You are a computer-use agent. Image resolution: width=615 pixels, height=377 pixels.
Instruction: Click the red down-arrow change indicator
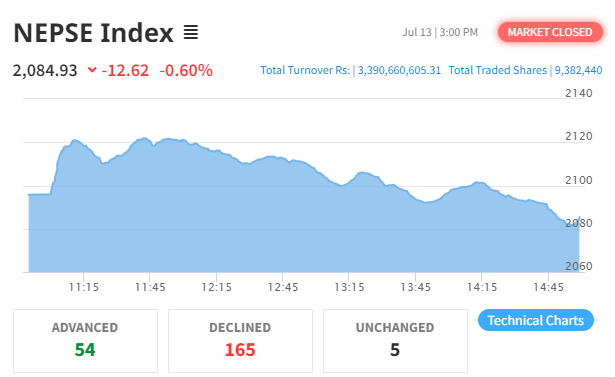92,70
